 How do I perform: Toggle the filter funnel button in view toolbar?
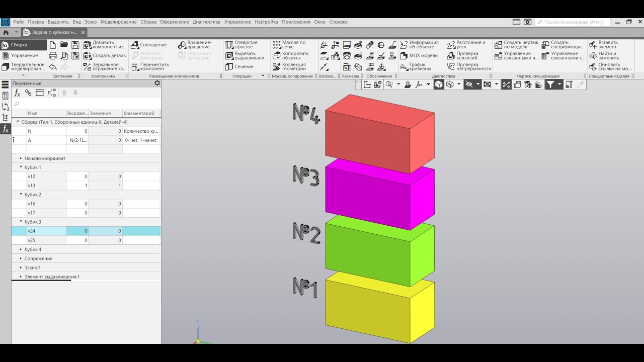point(551,84)
